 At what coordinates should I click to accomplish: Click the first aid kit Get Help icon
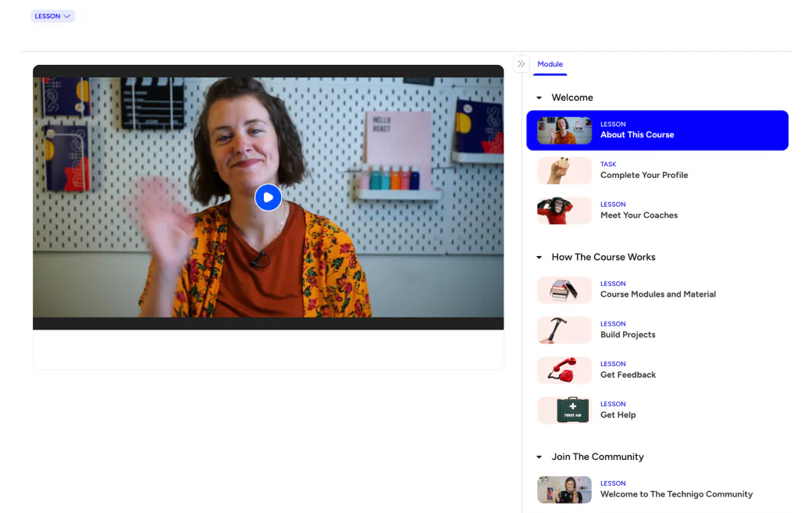[x=564, y=411]
